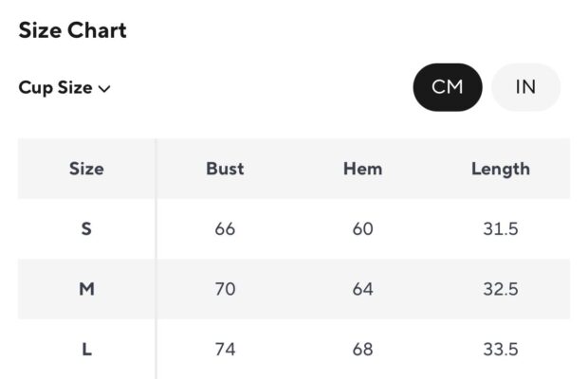Click the bust value 74
588x379 pixels.
click(x=225, y=350)
